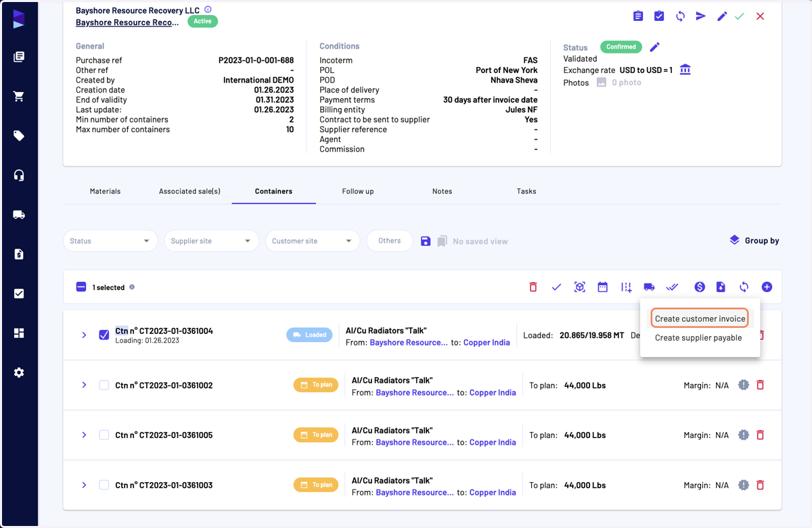Open the truck logistics sidebar icon
Screen dimensions: 812x528
click(19, 215)
